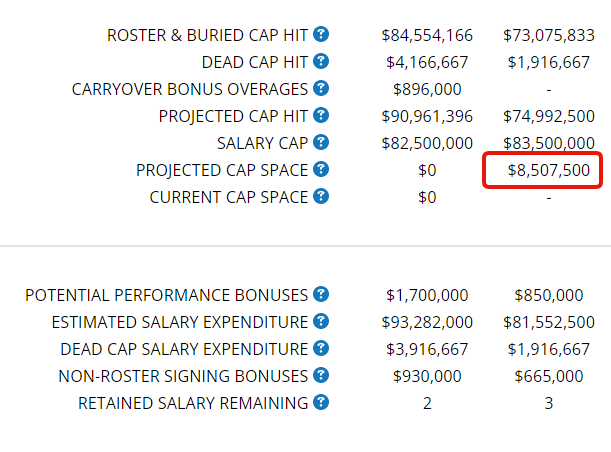The image size is (611, 452).
Task: Click help icon beside Roster & Buried Cap Hit
Action: [x=321, y=34]
